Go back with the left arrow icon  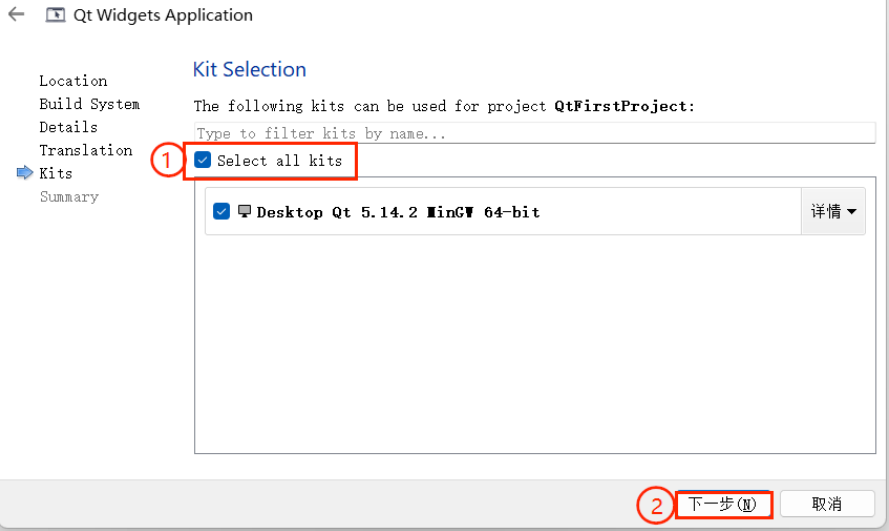click(16, 14)
